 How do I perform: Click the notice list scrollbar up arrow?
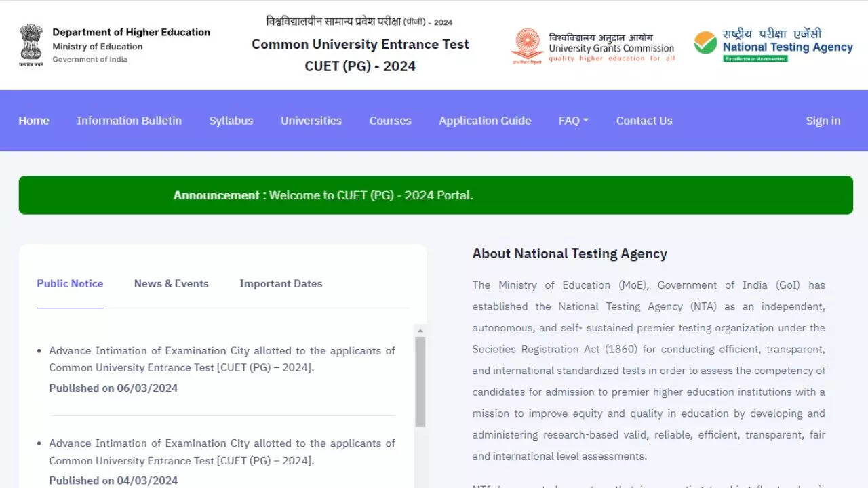pyautogui.click(x=420, y=331)
